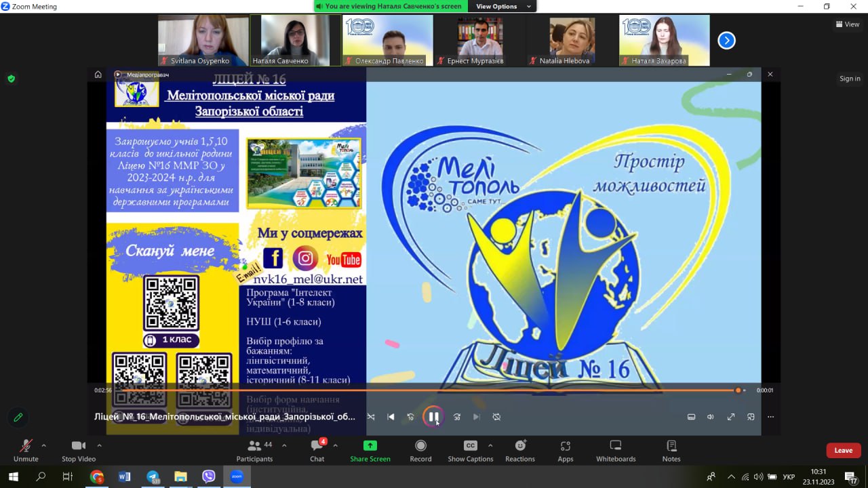
Task: Click the previous track button
Action: pyautogui.click(x=391, y=417)
